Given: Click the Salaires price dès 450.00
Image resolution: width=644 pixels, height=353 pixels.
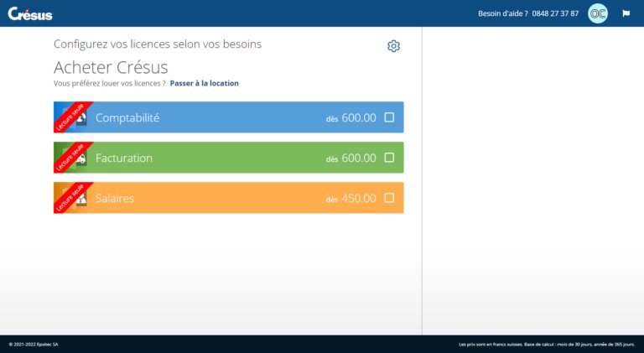Looking at the screenshot, I should point(351,198).
